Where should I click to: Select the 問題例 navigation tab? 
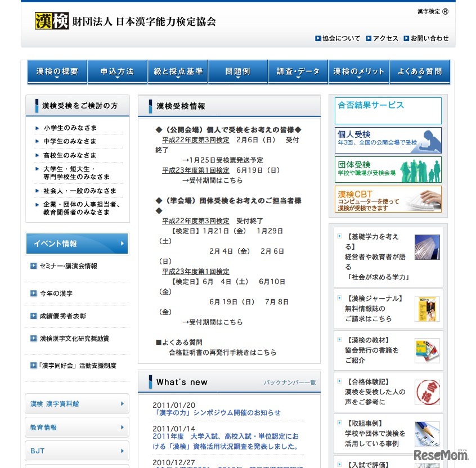pyautogui.click(x=238, y=72)
